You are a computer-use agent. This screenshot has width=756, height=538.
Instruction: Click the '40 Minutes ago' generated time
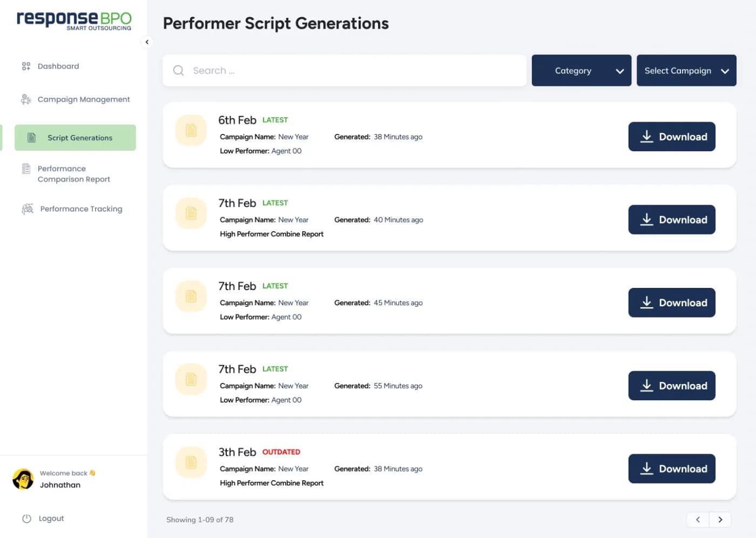pos(399,220)
